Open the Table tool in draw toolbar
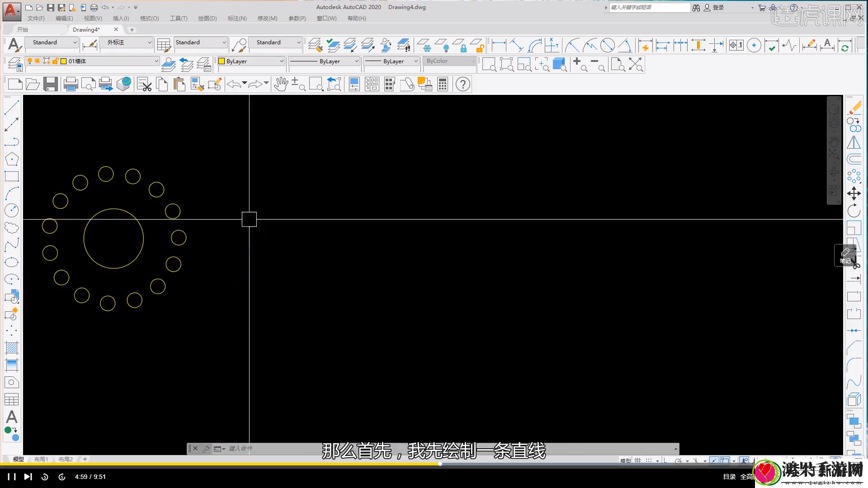The image size is (868, 488). click(x=12, y=399)
